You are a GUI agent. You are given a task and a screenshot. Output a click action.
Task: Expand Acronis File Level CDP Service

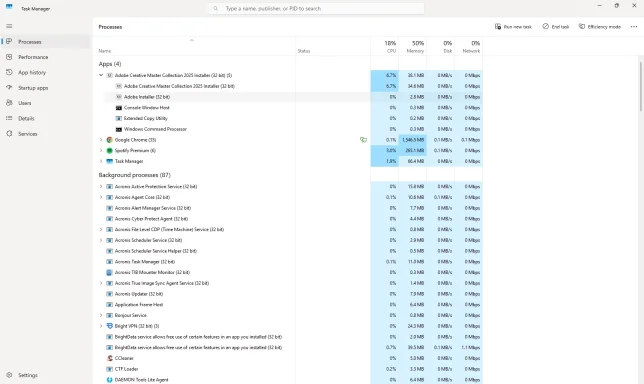click(x=101, y=229)
